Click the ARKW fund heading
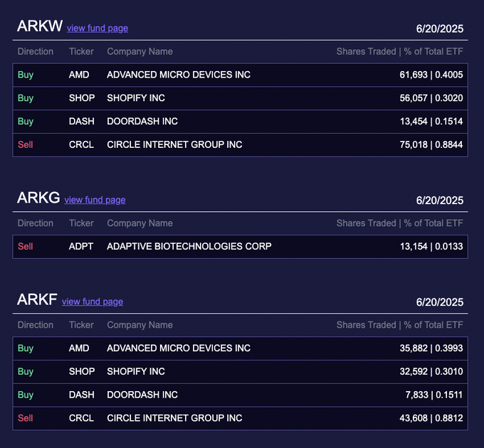The height and width of the screenshot is (448, 484). [x=40, y=26]
